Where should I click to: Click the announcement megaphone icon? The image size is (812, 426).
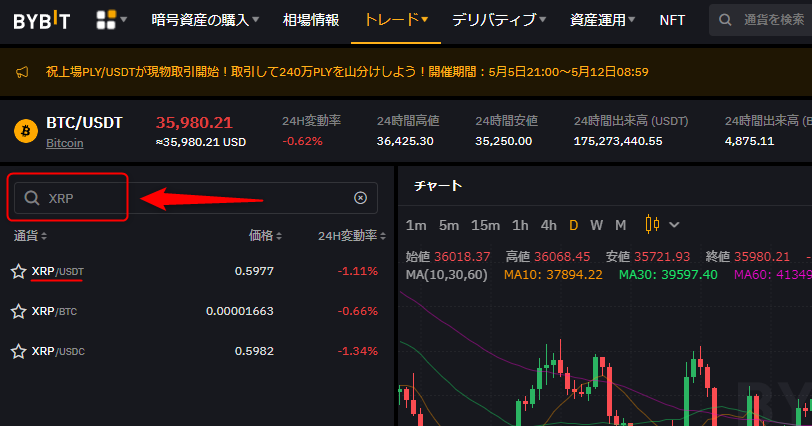22,72
